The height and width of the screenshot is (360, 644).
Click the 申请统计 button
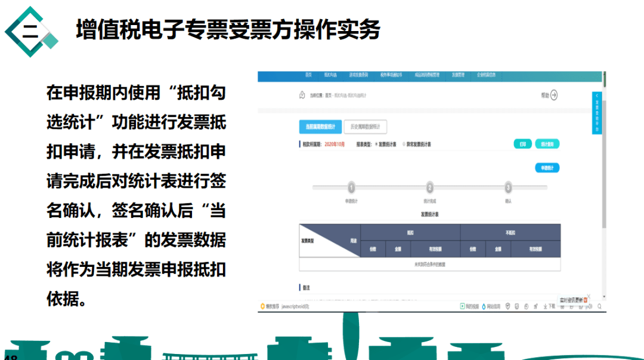click(x=547, y=168)
